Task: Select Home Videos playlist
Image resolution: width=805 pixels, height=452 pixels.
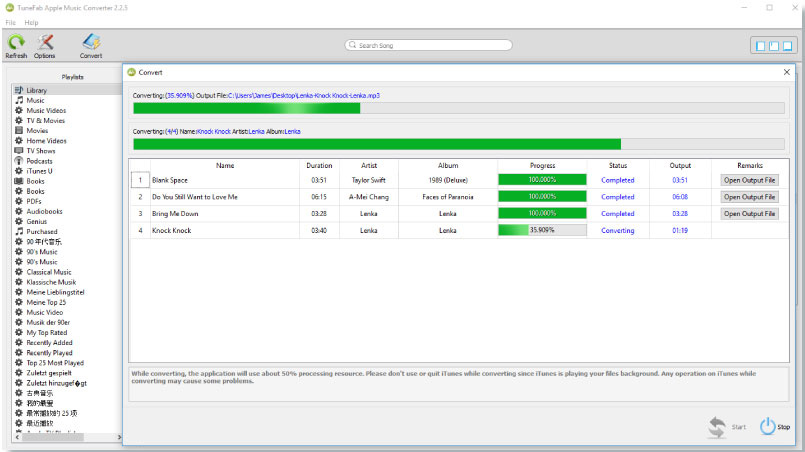Action: pyautogui.click(x=46, y=141)
